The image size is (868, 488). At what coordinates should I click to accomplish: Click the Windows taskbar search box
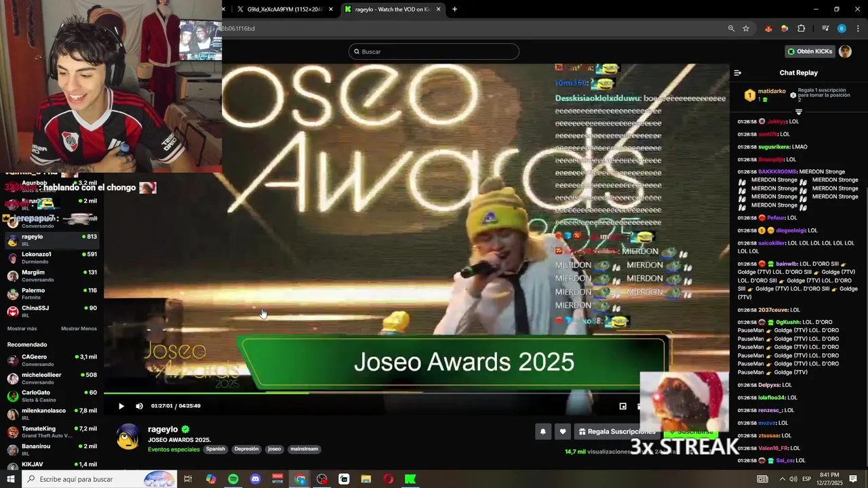pos(100,479)
